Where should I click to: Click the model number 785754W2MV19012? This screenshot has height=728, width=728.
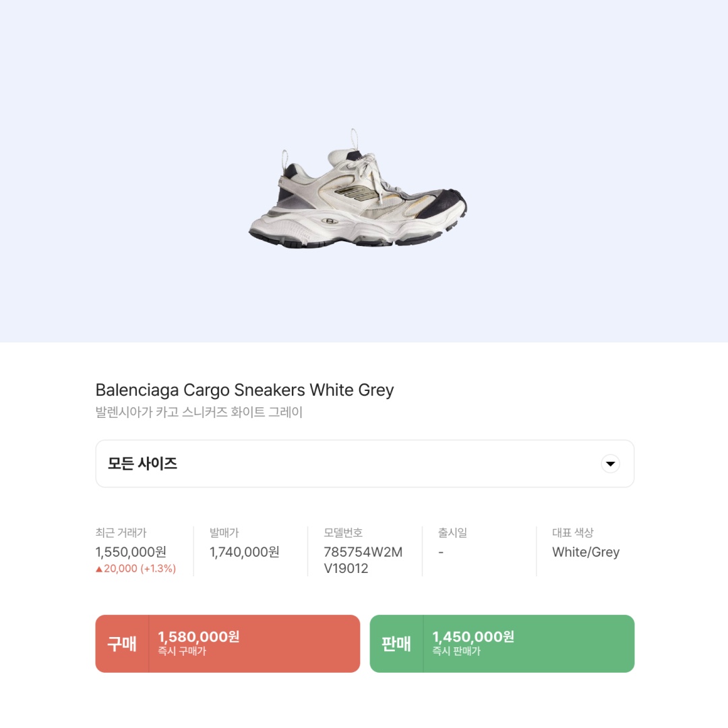[363, 560]
